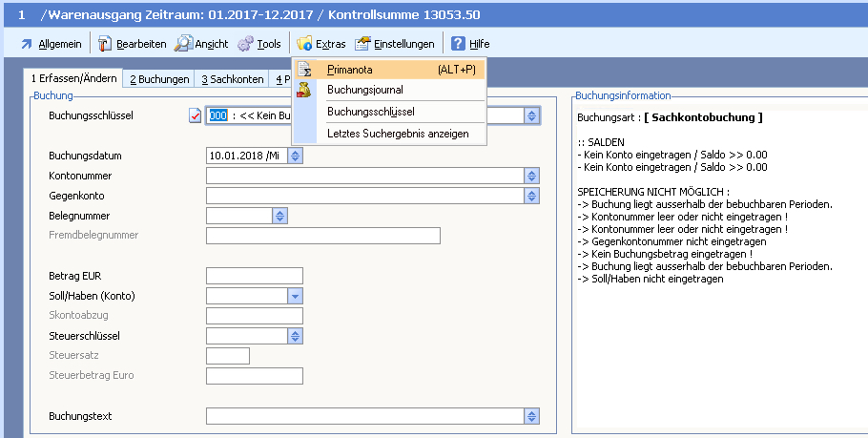Viewport: 868px width, 438px height.
Task: Choose Letztes Suchergebnis anzeigen menu entry
Action: pyautogui.click(x=397, y=134)
